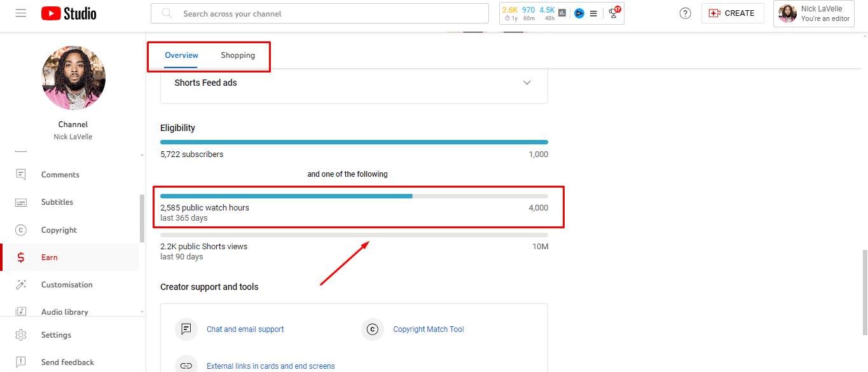Click the Send feedback exclamation icon

click(x=21, y=362)
